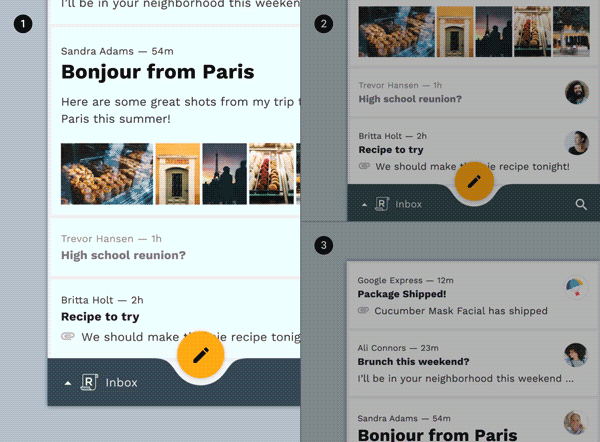600x442 pixels.
Task: Open the Inbox label in panel 2
Action: [408, 204]
